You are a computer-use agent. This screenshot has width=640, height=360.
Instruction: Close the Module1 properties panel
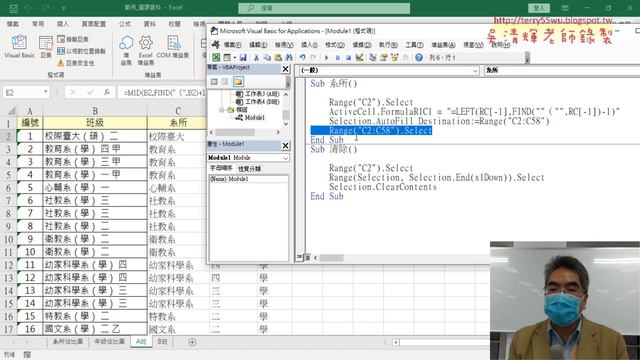pos(285,145)
